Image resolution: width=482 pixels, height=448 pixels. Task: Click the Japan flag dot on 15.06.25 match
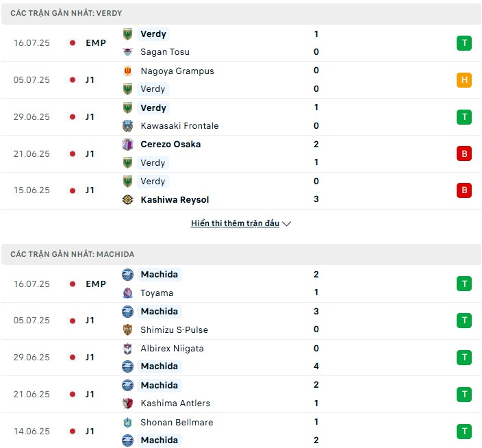73,190
